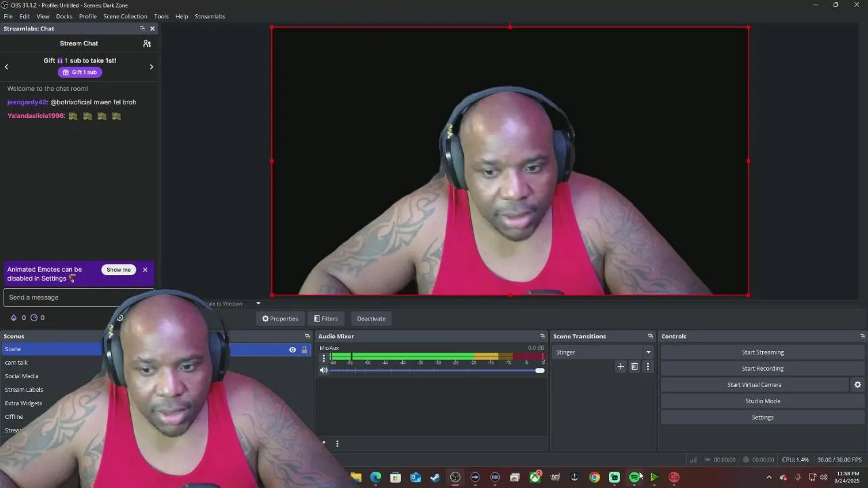Open the View menu
Image resolution: width=868 pixels, height=488 pixels.
[x=43, y=16]
